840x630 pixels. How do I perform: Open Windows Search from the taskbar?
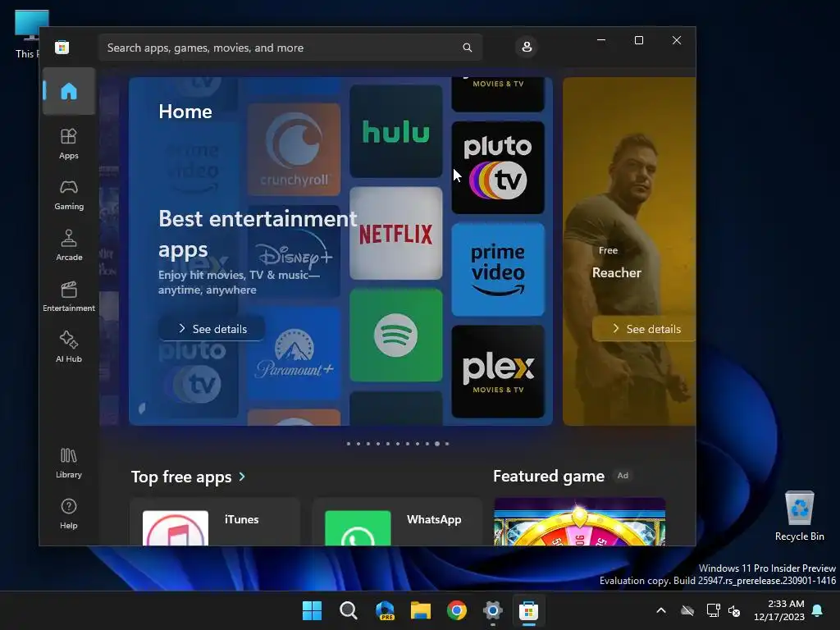(x=348, y=610)
